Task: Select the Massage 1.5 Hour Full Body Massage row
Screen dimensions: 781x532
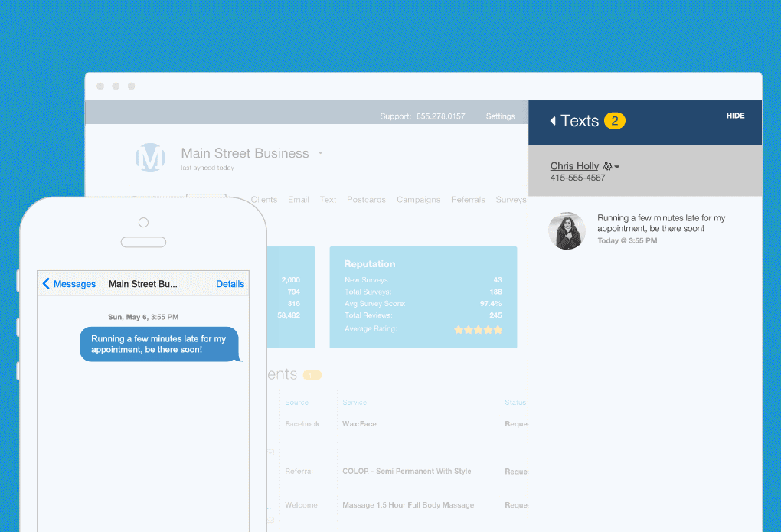Action: click(x=408, y=505)
